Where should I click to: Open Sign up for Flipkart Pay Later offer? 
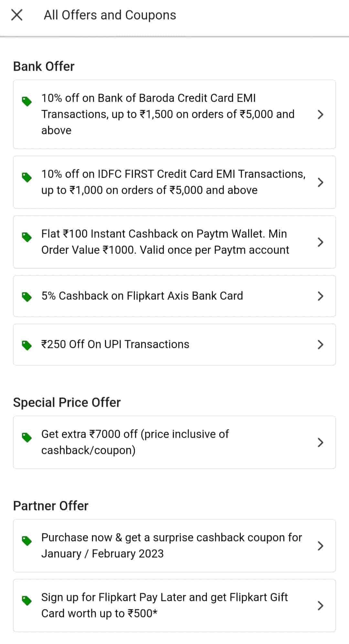(165, 605)
